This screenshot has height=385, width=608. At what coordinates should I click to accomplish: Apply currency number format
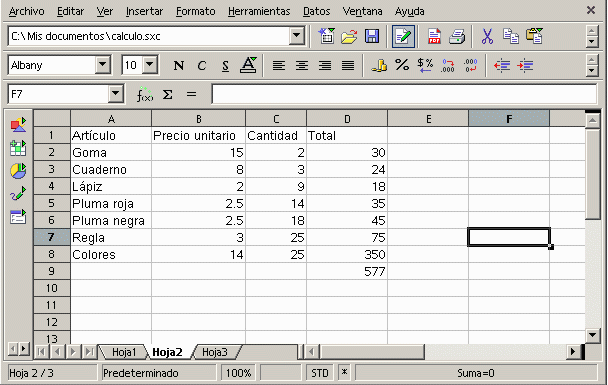coord(379,65)
